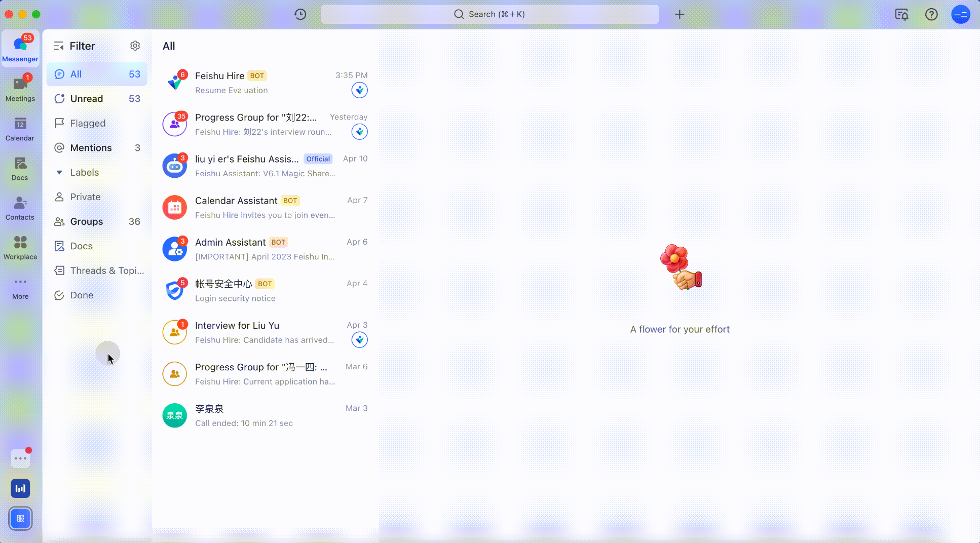Open Workplace apps grid
The width and height of the screenshot is (980, 543).
[20, 247]
